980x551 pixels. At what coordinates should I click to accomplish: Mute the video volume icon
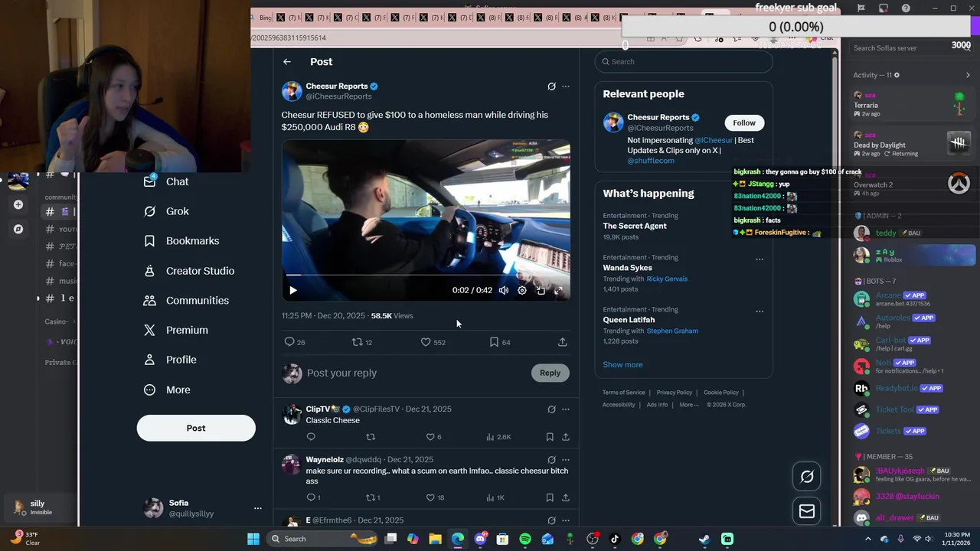[504, 290]
